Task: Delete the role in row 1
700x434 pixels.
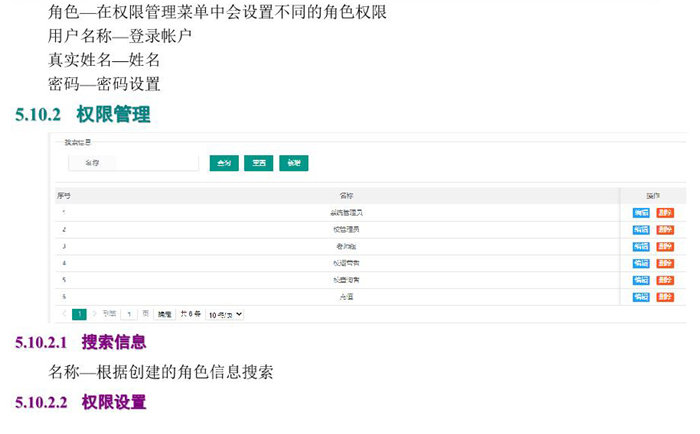Action: [x=665, y=212]
